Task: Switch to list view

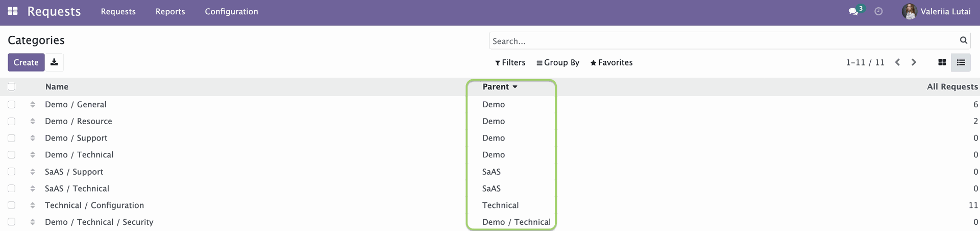Action: [961, 62]
